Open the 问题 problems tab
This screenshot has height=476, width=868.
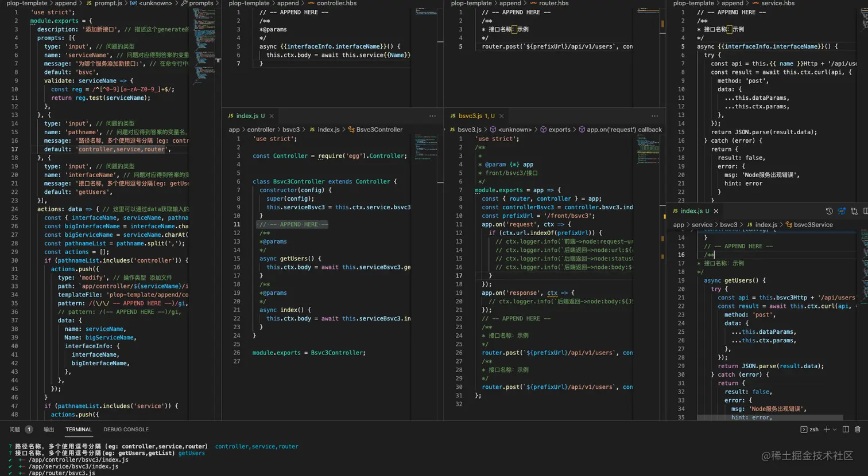pyautogui.click(x=15, y=430)
